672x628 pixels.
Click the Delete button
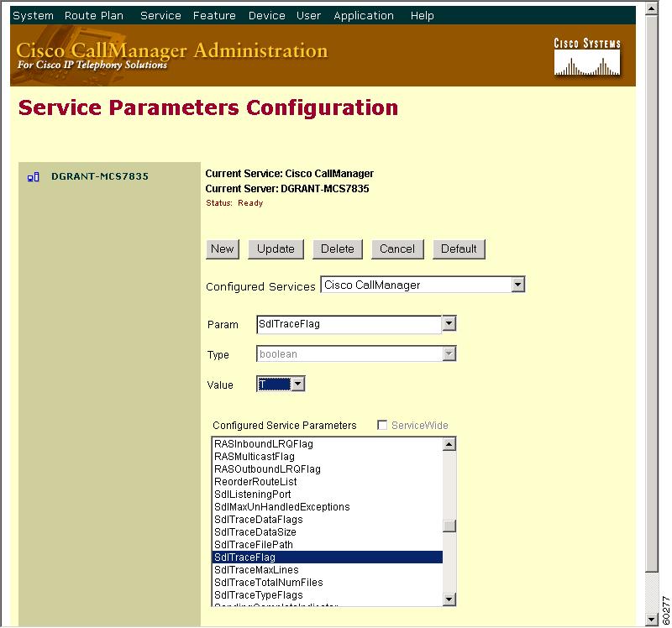(x=338, y=249)
